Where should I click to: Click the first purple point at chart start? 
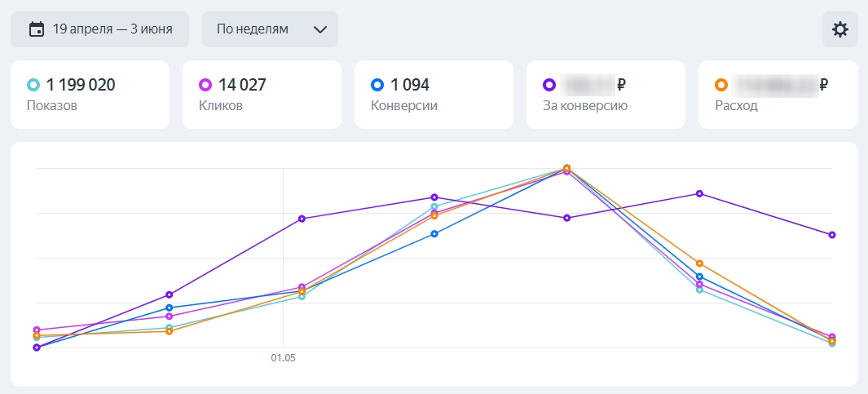(37, 348)
